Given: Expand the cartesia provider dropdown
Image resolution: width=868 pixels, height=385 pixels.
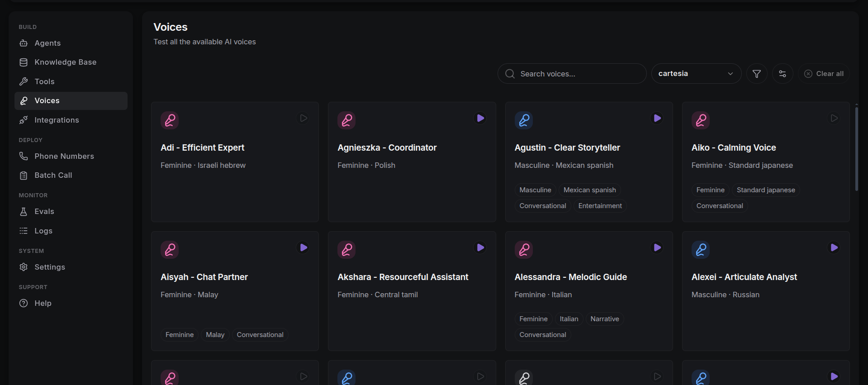Looking at the screenshot, I should [x=696, y=74].
